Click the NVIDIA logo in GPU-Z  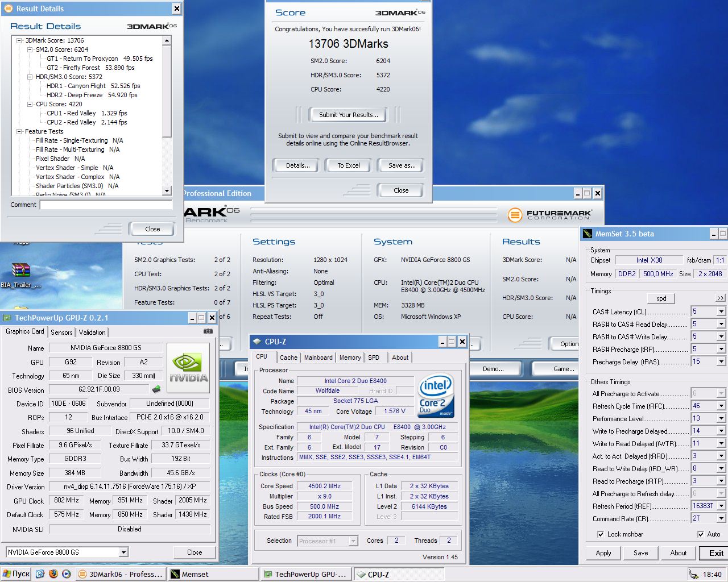point(188,368)
